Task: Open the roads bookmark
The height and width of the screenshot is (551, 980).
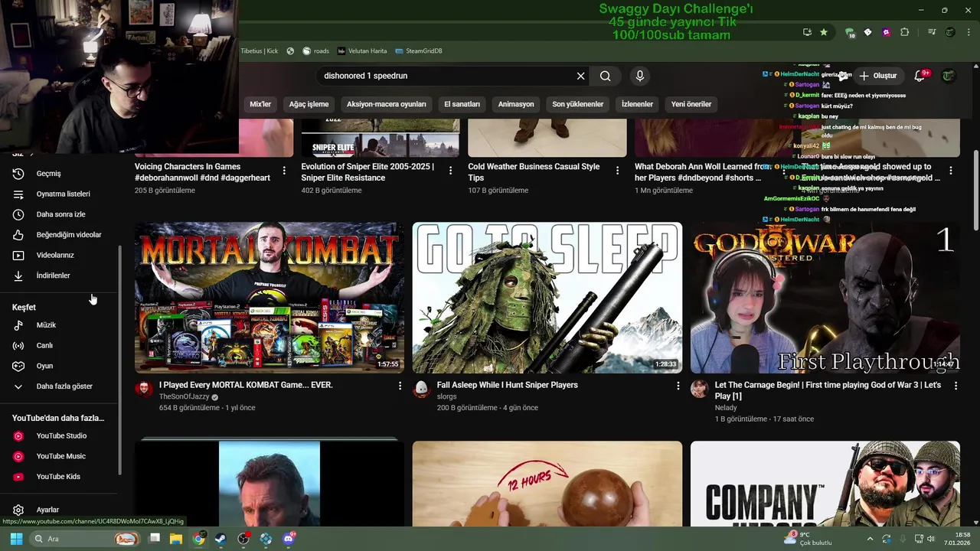Action: (315, 51)
